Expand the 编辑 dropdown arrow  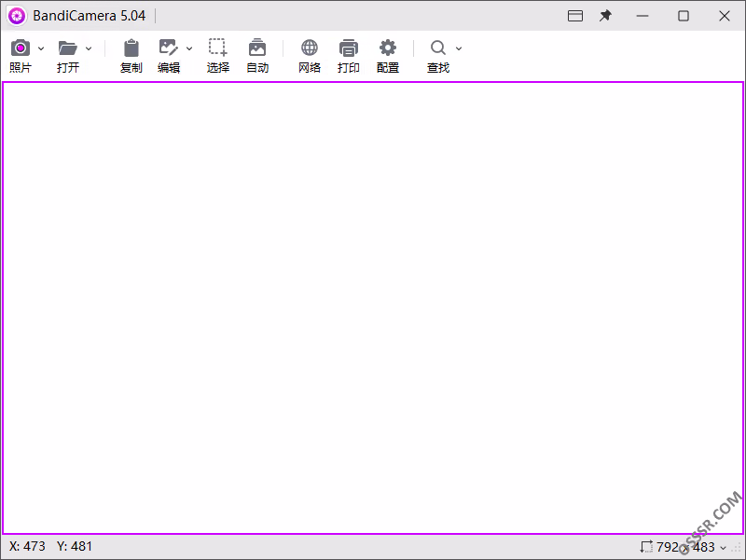pyautogui.click(x=189, y=48)
